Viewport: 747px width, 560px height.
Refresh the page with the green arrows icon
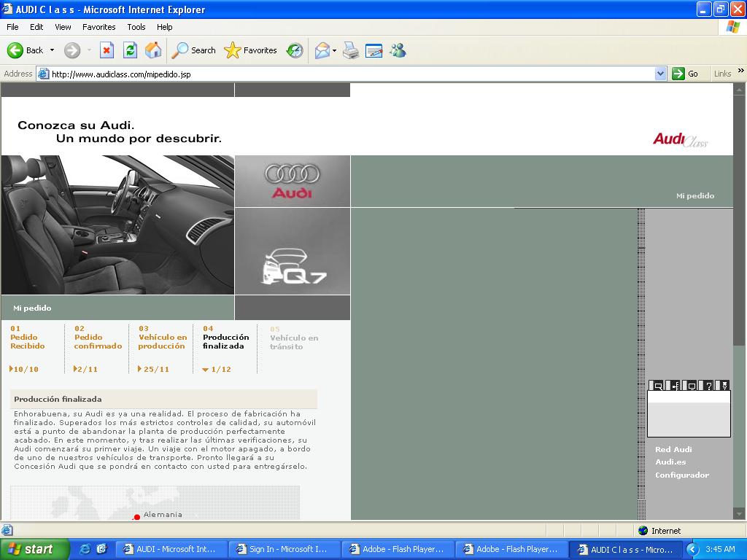(130, 50)
